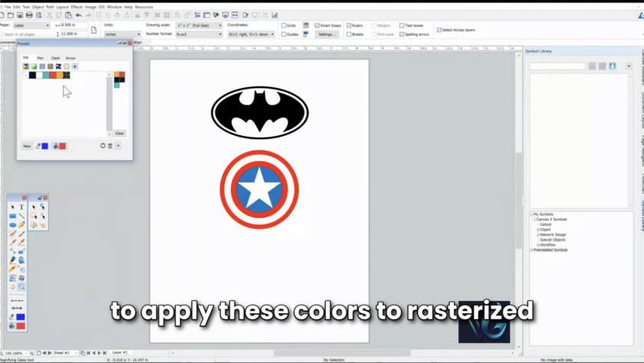The image size is (644, 363).
Task: Click the lasso selection tool in small palette
Action: coord(34,216)
